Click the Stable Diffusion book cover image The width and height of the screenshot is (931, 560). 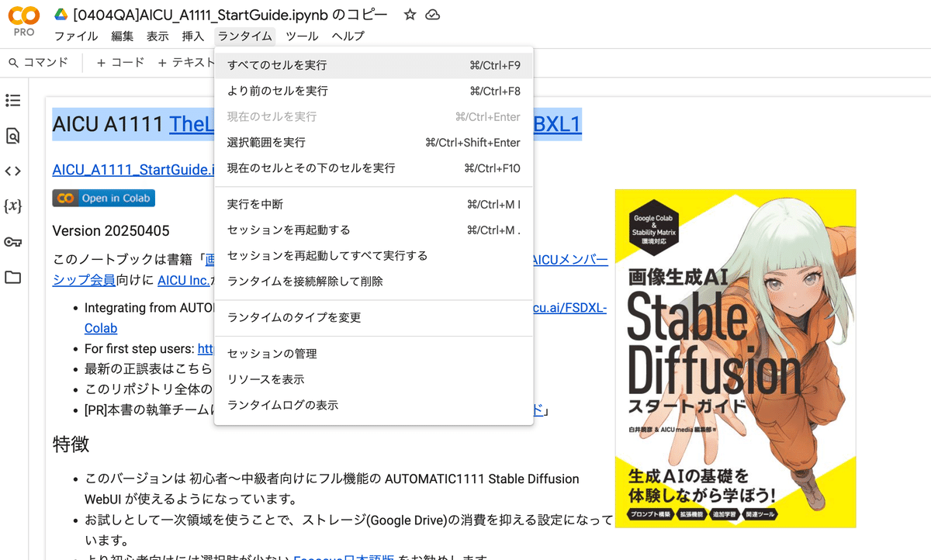[735, 358]
